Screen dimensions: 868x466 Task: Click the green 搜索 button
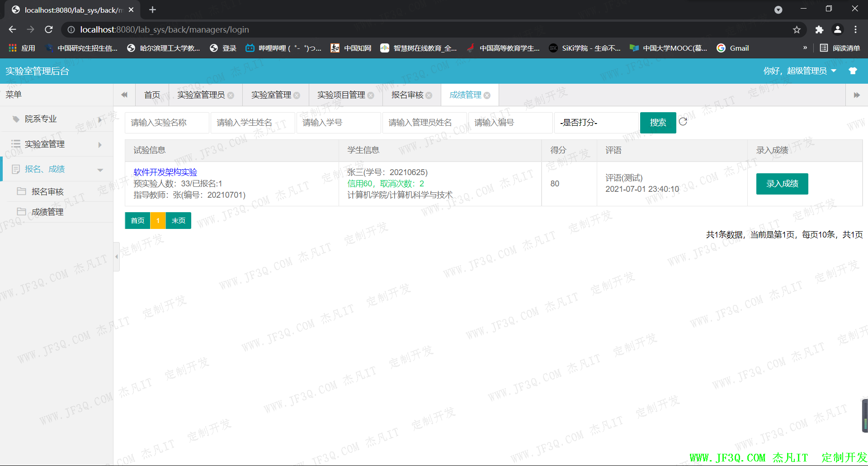point(658,123)
